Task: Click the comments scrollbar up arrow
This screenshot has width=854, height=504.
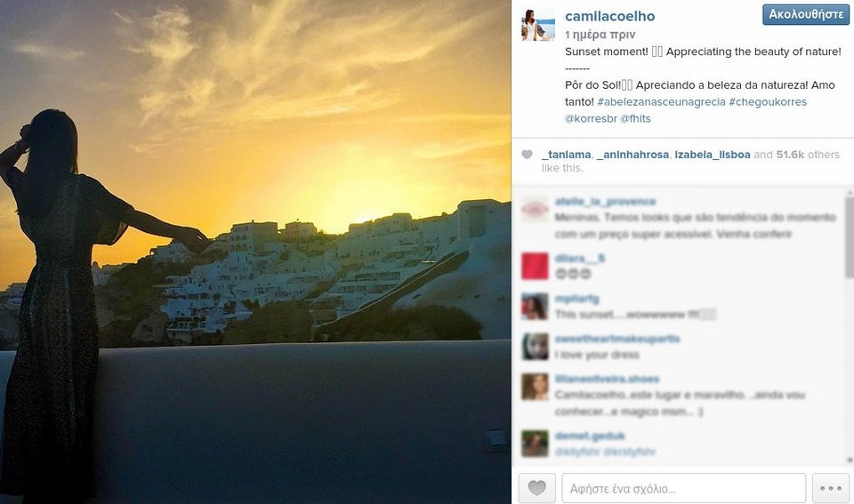Action: point(849,193)
